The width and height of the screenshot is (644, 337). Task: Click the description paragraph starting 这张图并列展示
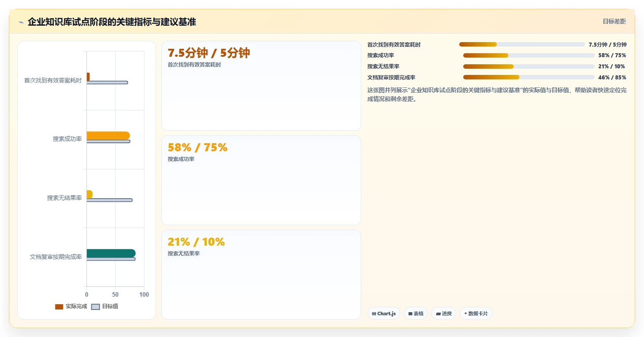(497, 94)
